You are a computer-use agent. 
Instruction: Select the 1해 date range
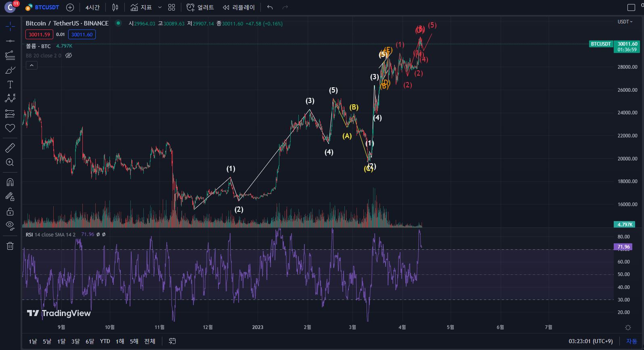click(120, 342)
